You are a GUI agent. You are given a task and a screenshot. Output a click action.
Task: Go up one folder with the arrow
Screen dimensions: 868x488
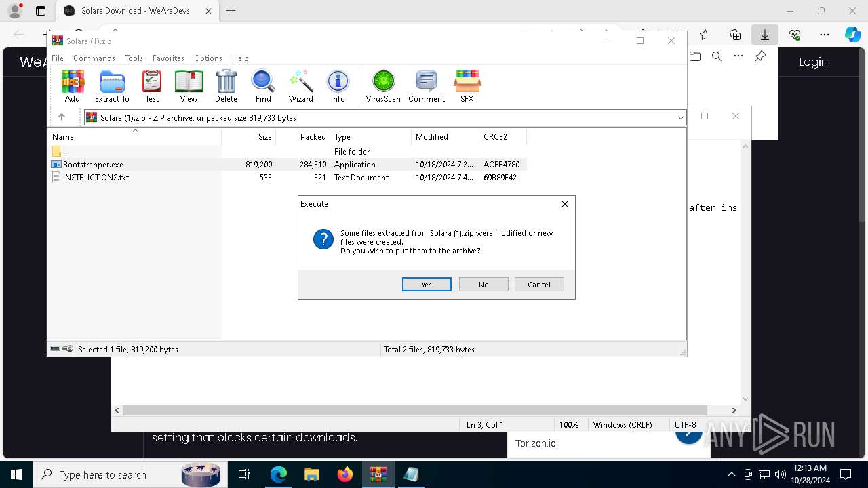point(62,117)
